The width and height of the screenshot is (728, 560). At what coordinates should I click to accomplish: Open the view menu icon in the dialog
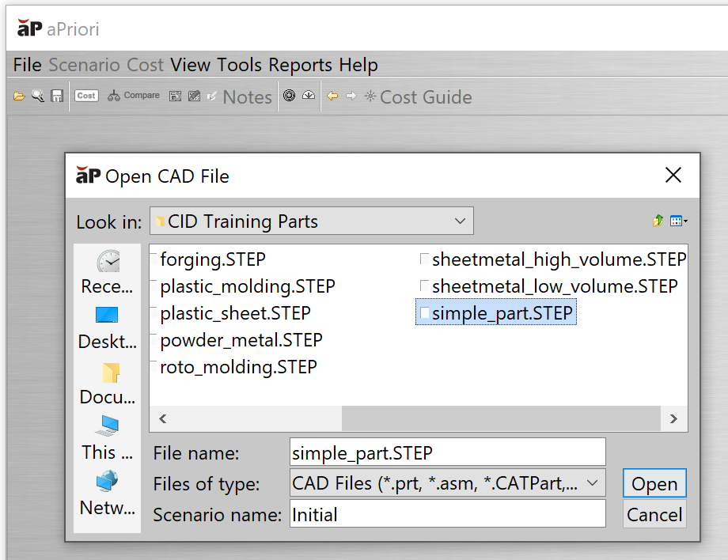pos(678,221)
